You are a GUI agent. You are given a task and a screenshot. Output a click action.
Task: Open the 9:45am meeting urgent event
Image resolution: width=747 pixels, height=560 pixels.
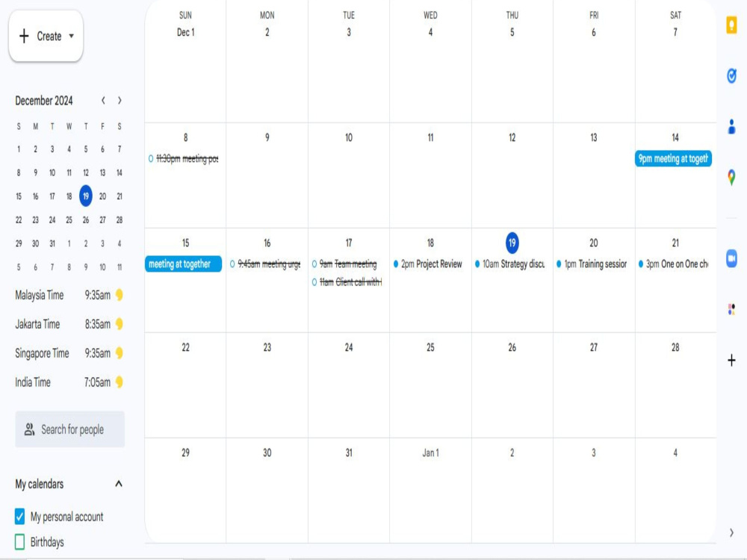coord(265,264)
